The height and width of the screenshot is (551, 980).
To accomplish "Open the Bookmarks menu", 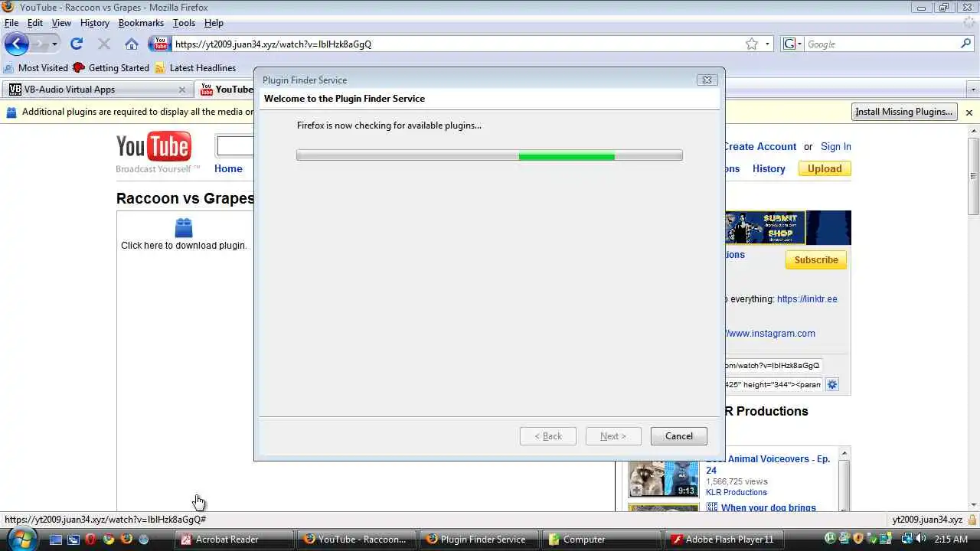I will coord(141,23).
